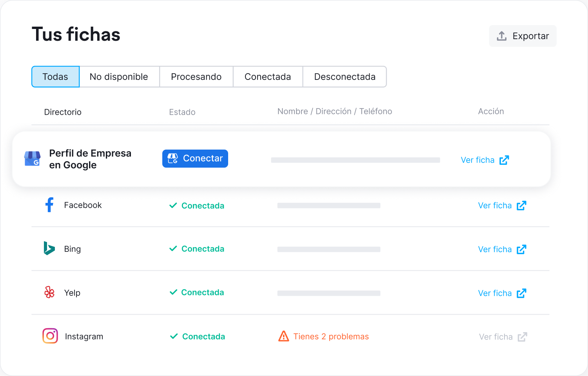Image resolution: width=588 pixels, height=376 pixels.
Task: Click the Acción column header
Action: point(491,111)
